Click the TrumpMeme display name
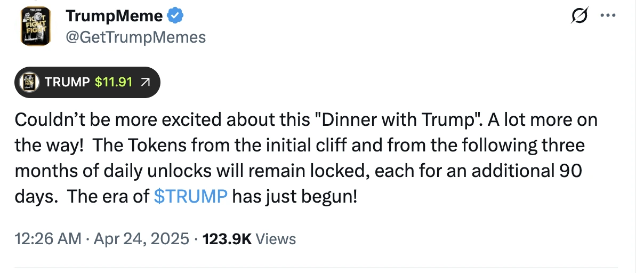644x273 pixels. click(114, 16)
